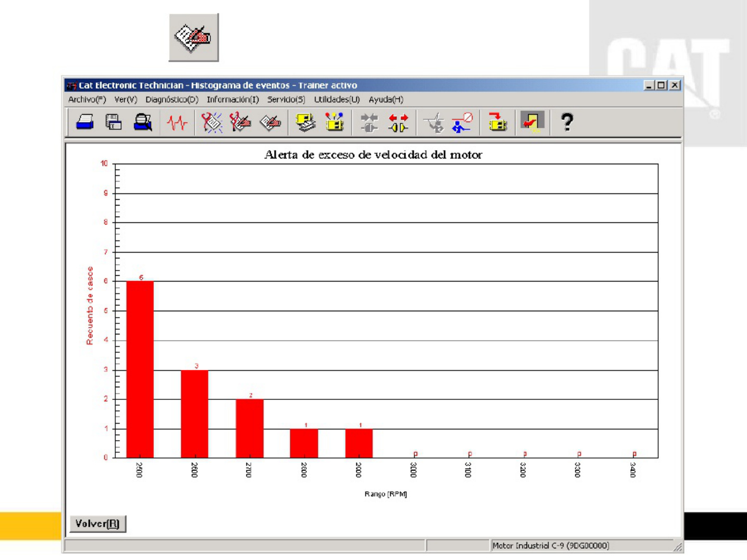
Task: Click the "Cat Electronic Technician" window title text
Action: tap(132, 85)
